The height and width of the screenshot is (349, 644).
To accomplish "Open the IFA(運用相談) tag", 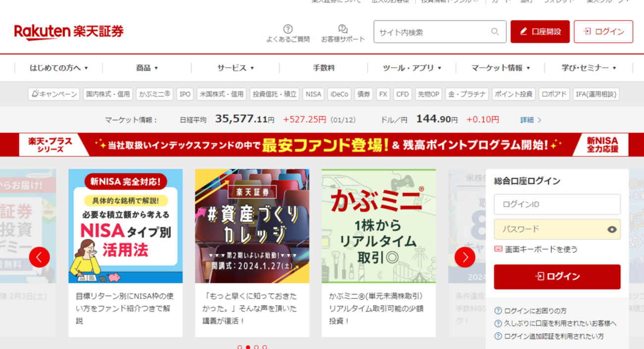I will click(596, 94).
